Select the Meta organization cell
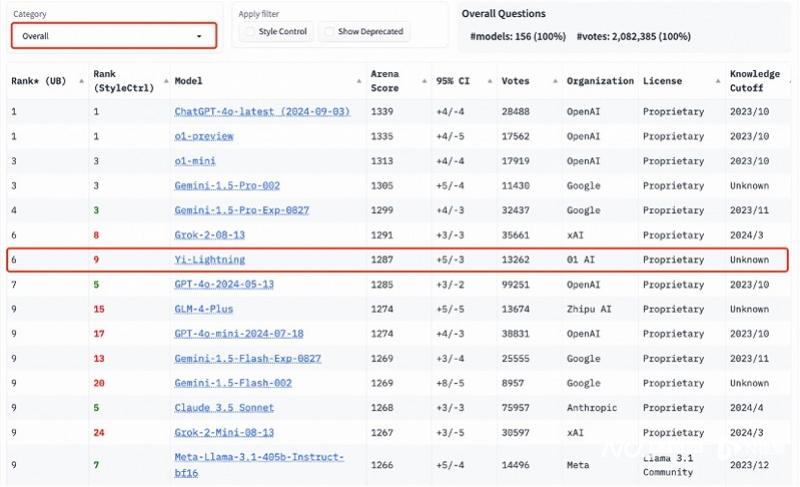800x487 pixels. click(578, 465)
